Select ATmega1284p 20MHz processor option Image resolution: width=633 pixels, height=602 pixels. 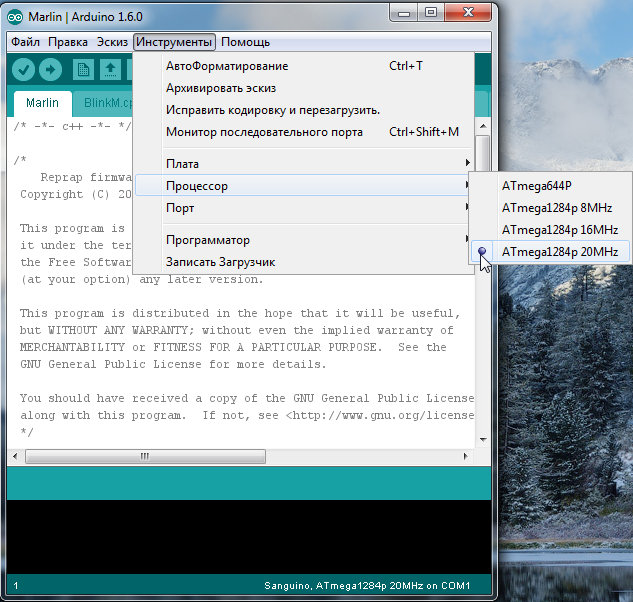point(559,251)
